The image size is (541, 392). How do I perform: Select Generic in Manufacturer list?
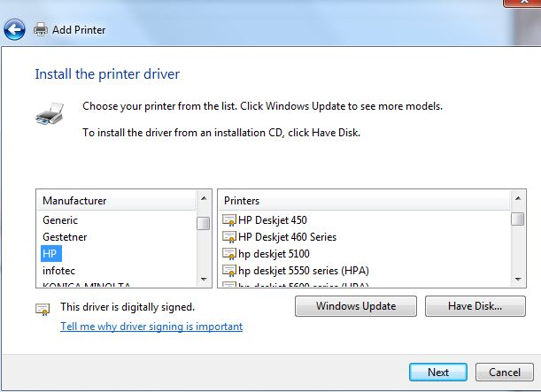tap(60, 220)
